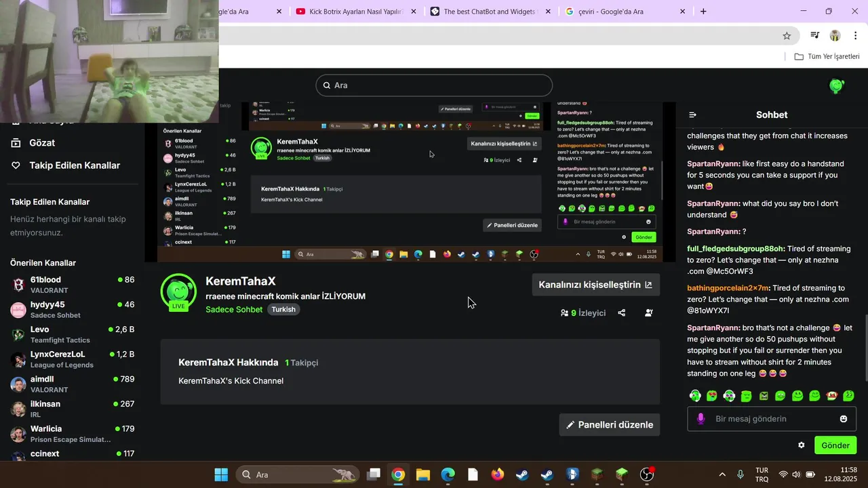Click the Turkish language tag
The image size is (868, 488).
pos(283,309)
